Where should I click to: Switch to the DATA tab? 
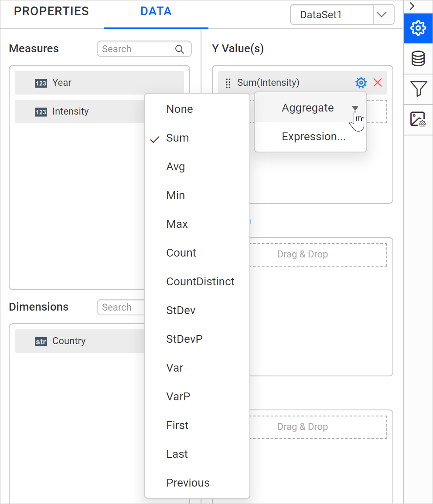click(156, 11)
